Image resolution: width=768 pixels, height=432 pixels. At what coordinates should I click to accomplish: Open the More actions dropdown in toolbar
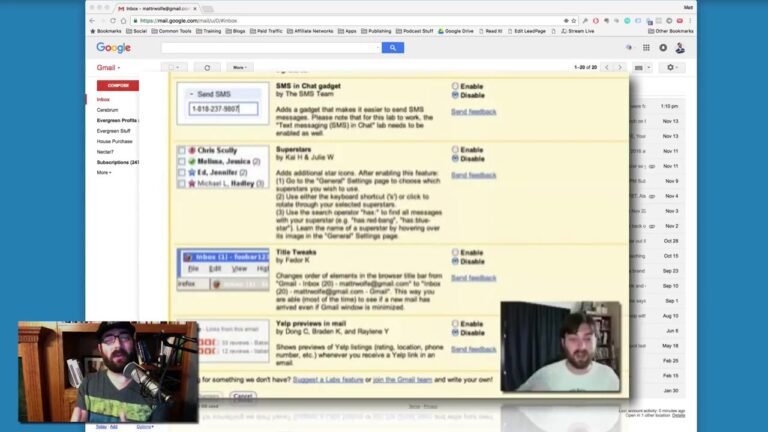[x=240, y=67]
